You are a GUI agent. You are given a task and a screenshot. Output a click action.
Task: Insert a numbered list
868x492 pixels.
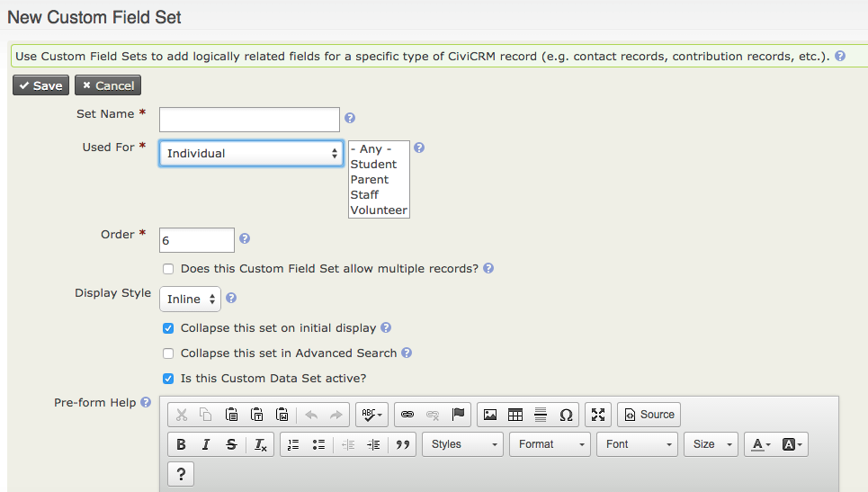(292, 444)
